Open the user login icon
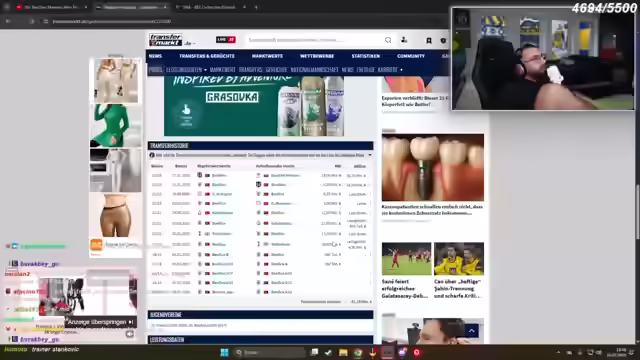Viewport: 640px width, 360px height. 404,40
